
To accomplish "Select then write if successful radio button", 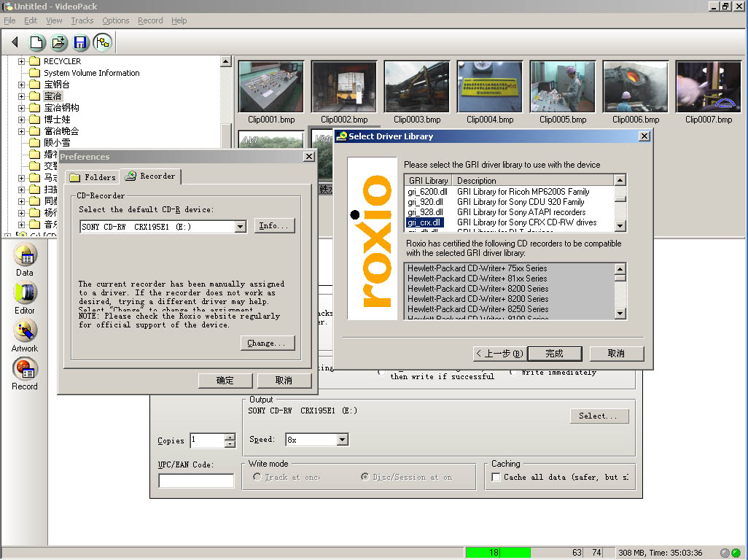I will point(381,373).
